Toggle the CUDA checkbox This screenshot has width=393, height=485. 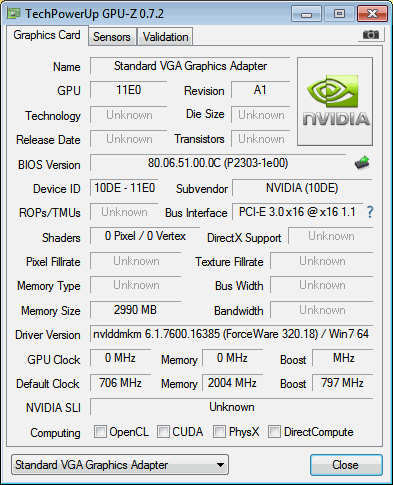pos(163,432)
